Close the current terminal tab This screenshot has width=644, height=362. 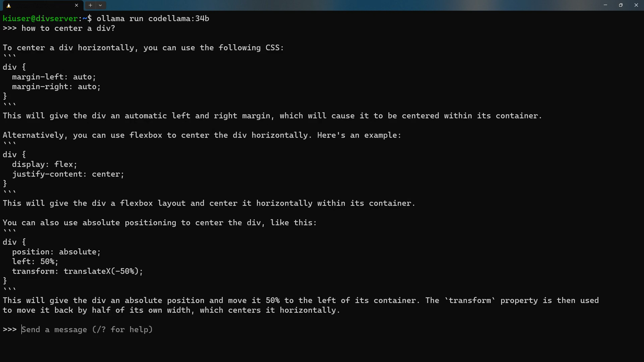[x=76, y=5]
